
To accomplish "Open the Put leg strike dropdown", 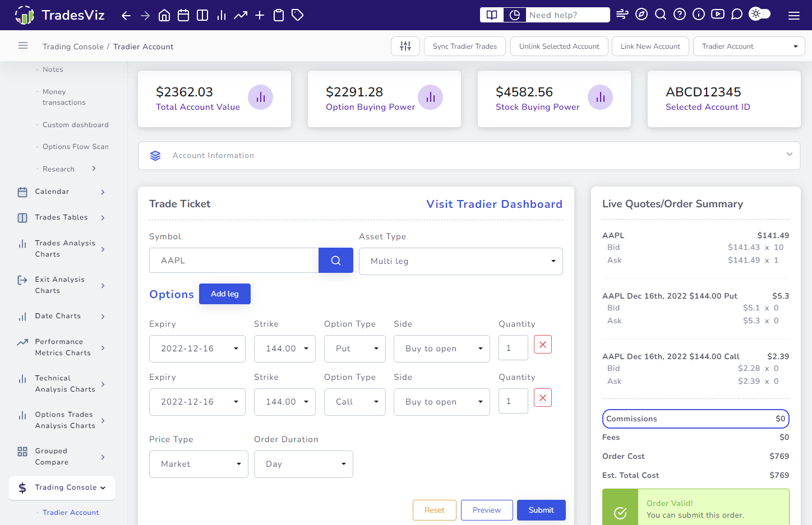I will (285, 349).
